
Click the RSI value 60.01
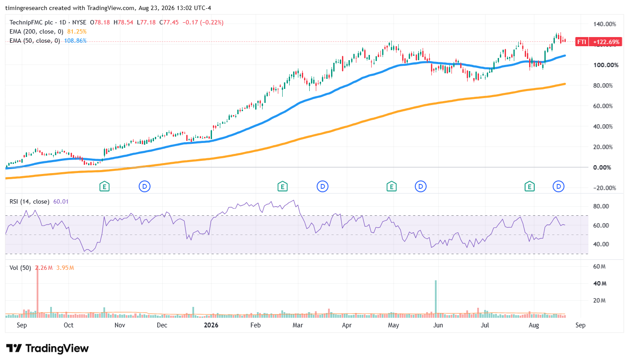[x=61, y=201]
